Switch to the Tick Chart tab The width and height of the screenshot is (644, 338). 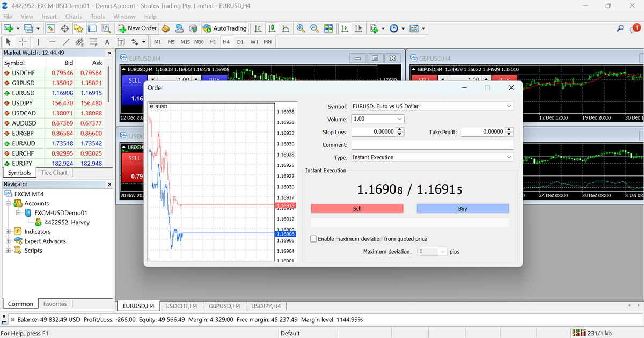(54, 173)
